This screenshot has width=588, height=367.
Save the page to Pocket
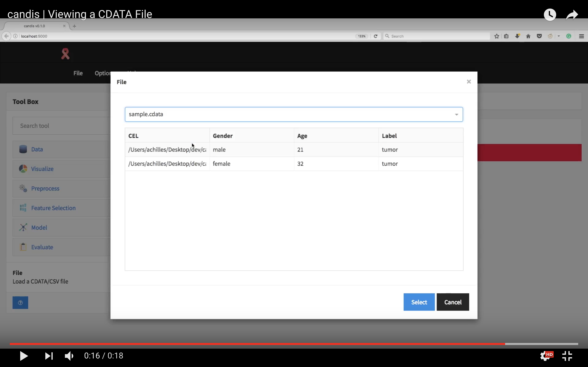click(539, 36)
